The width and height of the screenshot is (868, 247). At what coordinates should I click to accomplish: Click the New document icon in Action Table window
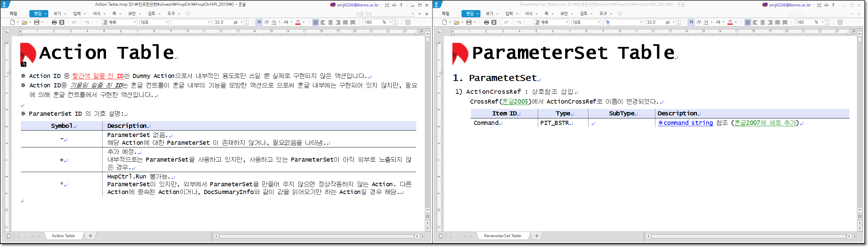pyautogui.click(x=12, y=22)
